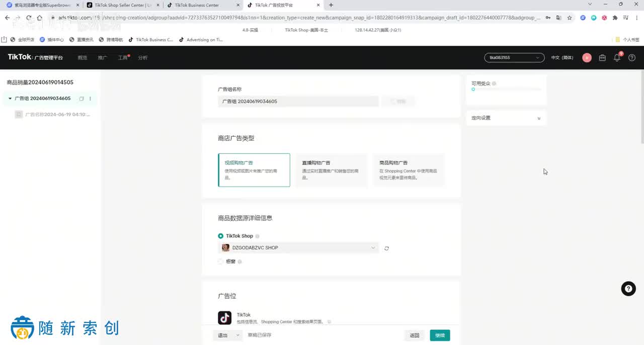The height and width of the screenshot is (345, 644).
Task: Click the ad thumbnail icon in sidebar
Action: pos(19,115)
